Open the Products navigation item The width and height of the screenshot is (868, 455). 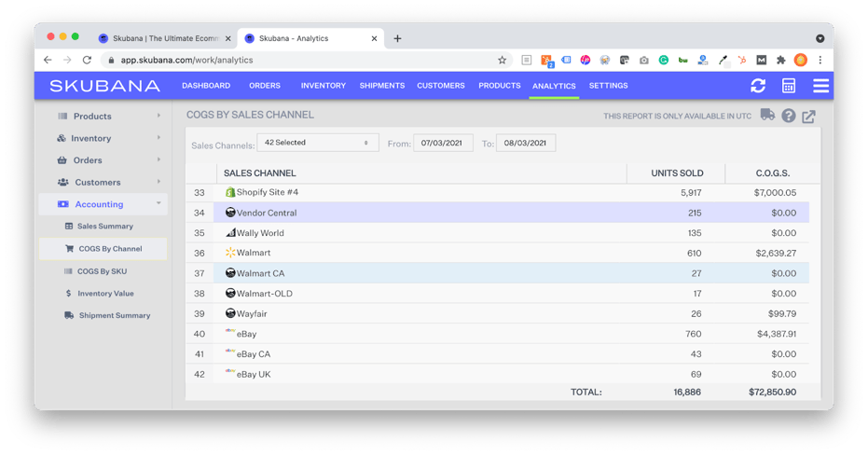click(500, 86)
